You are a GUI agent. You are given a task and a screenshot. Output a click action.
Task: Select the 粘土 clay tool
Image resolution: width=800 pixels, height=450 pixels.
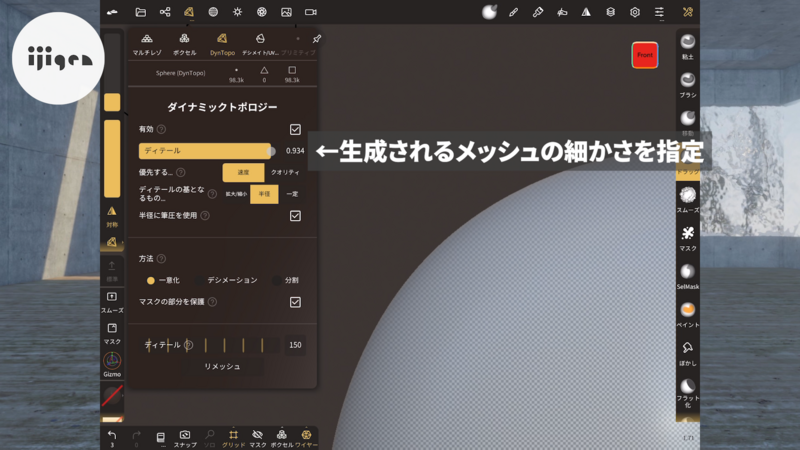(x=688, y=46)
